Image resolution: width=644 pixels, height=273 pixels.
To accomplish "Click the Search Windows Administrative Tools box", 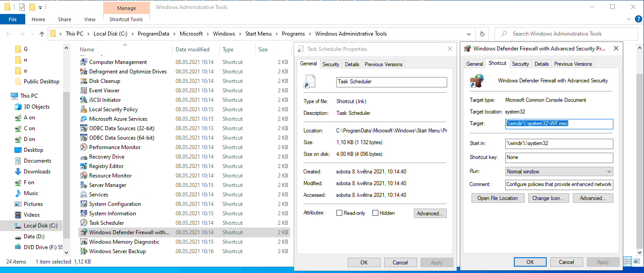I will click(566, 34).
